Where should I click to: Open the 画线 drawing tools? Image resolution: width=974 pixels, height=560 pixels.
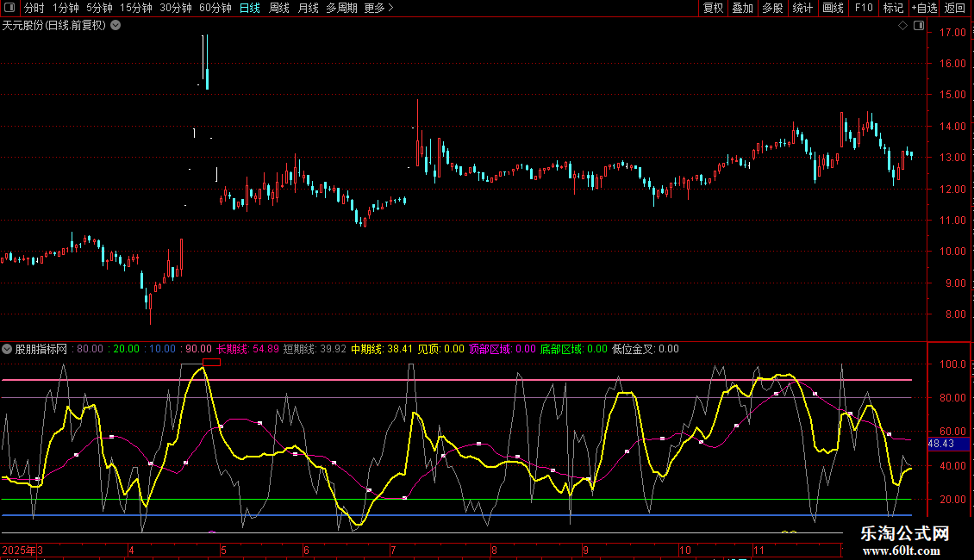tap(833, 9)
